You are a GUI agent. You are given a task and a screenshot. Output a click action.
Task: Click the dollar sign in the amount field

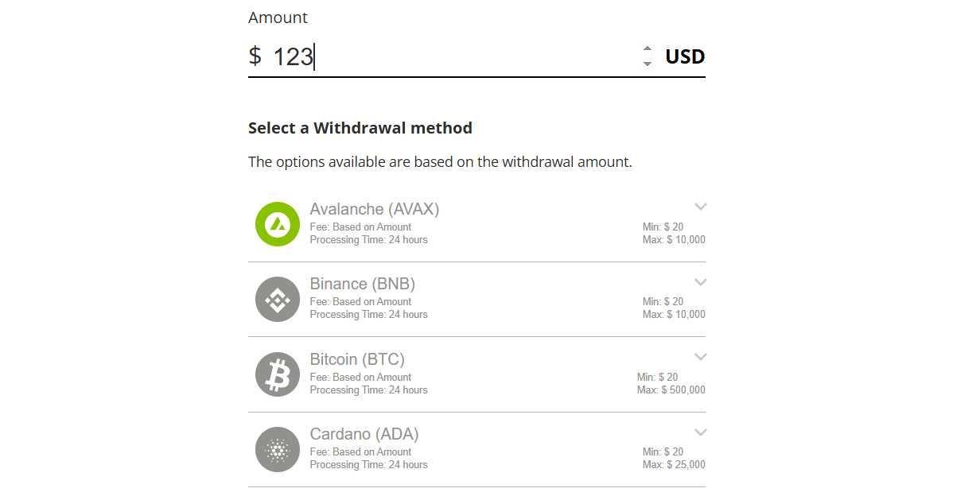(255, 56)
